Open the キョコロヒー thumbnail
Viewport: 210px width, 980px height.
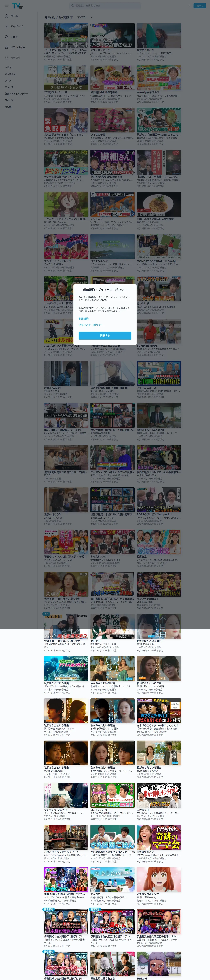(112, 880)
